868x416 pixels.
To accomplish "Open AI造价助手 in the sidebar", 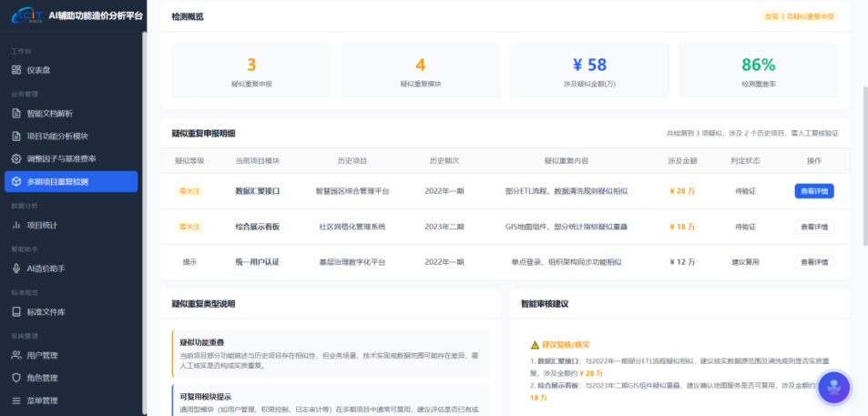I will (x=71, y=269).
